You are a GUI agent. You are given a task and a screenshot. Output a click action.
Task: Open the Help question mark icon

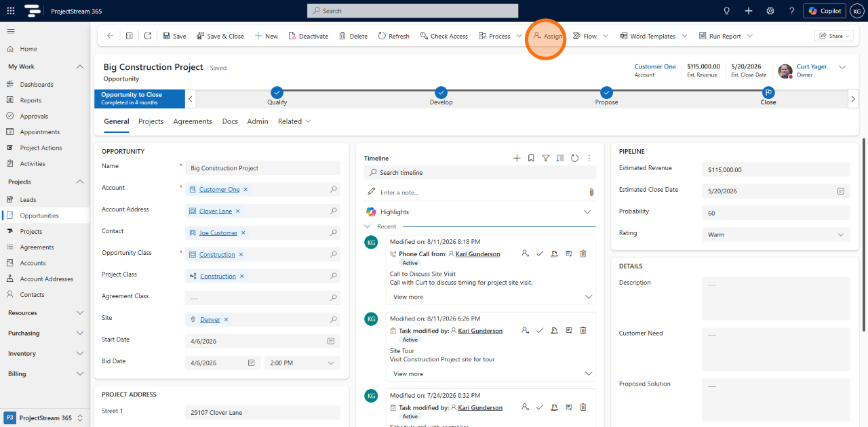point(791,11)
